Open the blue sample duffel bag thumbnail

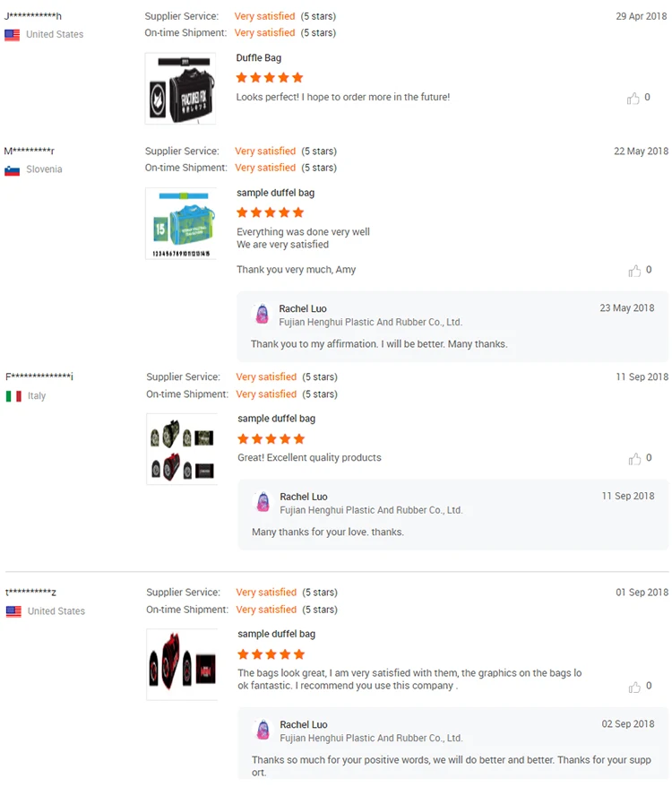(x=181, y=223)
